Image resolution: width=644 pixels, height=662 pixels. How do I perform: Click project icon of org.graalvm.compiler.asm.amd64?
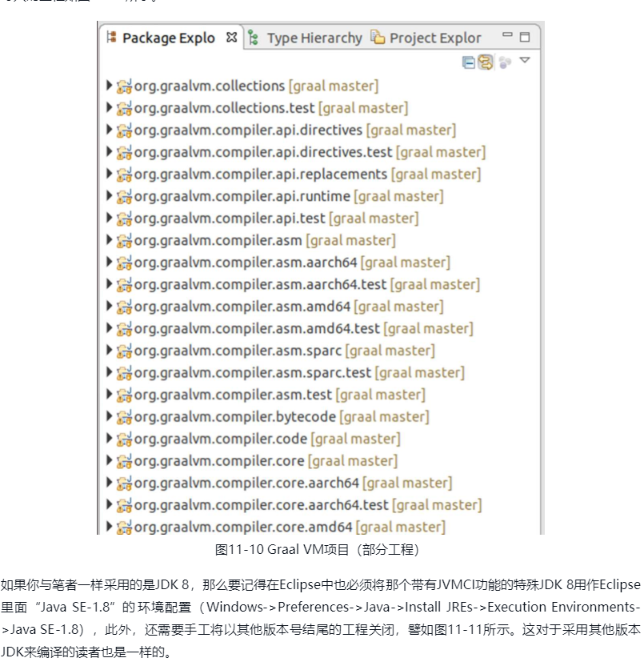[x=124, y=307]
